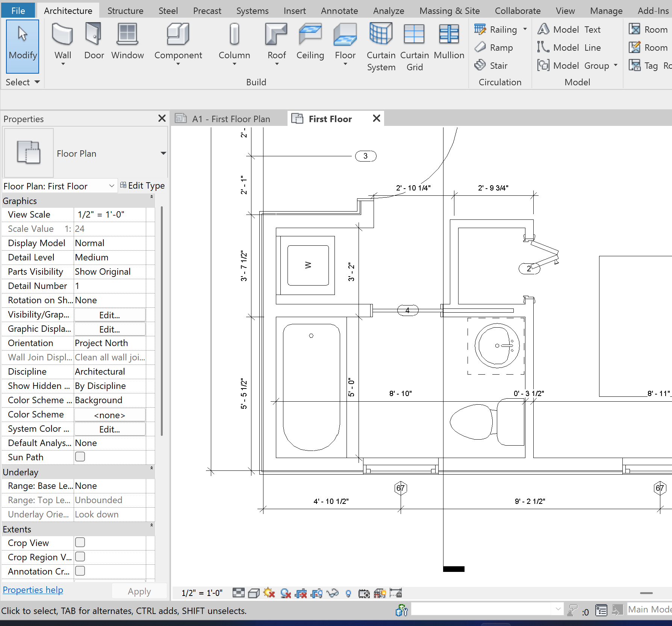Viewport: 672px width, 626px height.
Task: Toggle Temporary Hide/Isolate glasses icon
Action: [x=333, y=593]
